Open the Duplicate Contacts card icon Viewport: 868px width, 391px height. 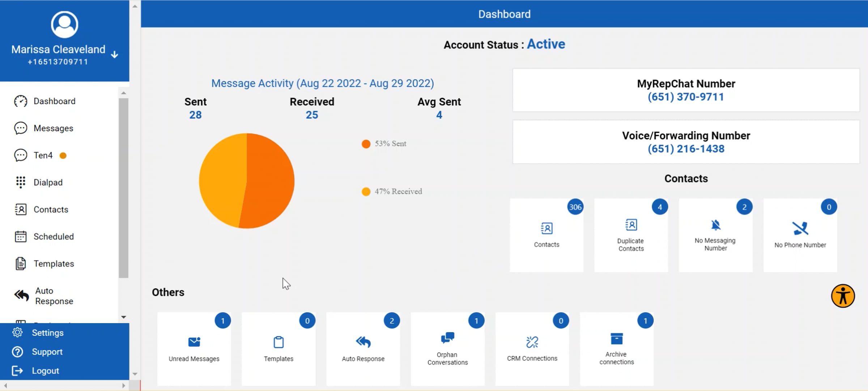pos(631,225)
